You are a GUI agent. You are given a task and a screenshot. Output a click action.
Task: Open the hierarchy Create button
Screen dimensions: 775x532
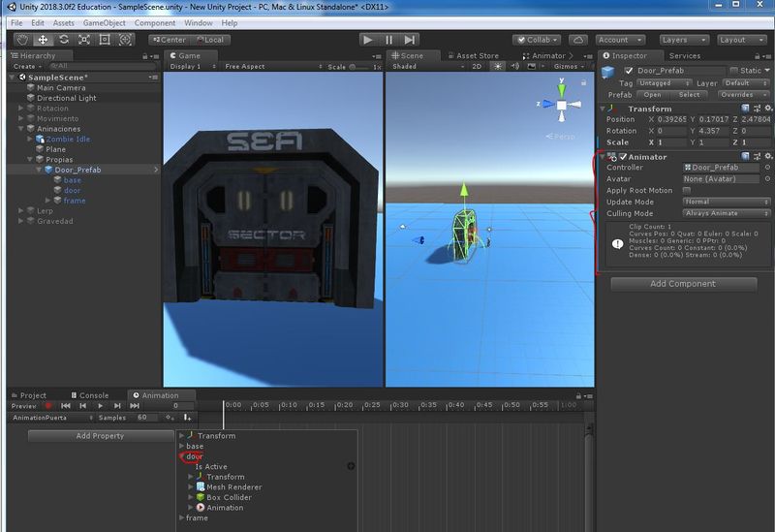(27, 66)
